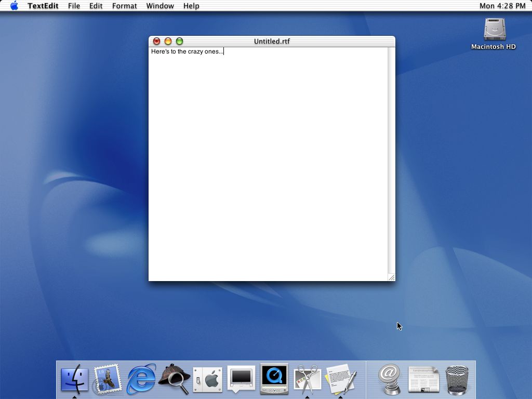Open the Mac.com @ spring icon
The image size is (532, 399).
point(390,379)
